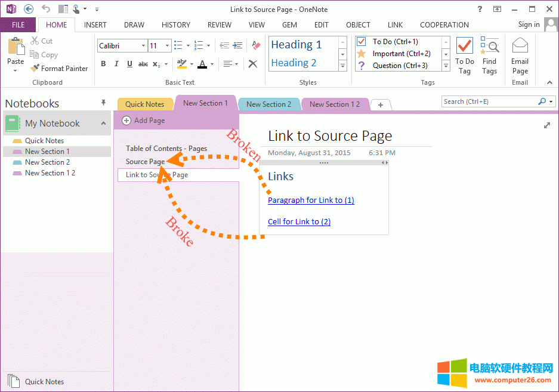
Task: Click the Add Page button
Action: pos(143,121)
